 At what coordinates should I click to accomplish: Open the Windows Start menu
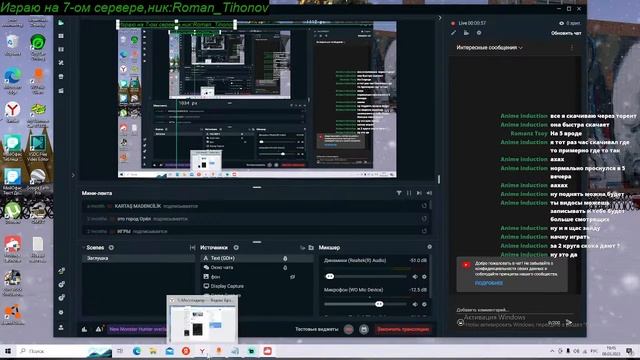point(8,351)
